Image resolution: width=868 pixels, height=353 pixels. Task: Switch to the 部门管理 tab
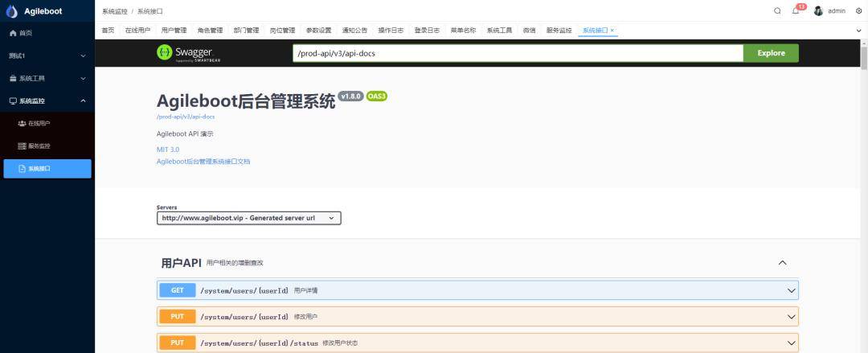coord(247,31)
